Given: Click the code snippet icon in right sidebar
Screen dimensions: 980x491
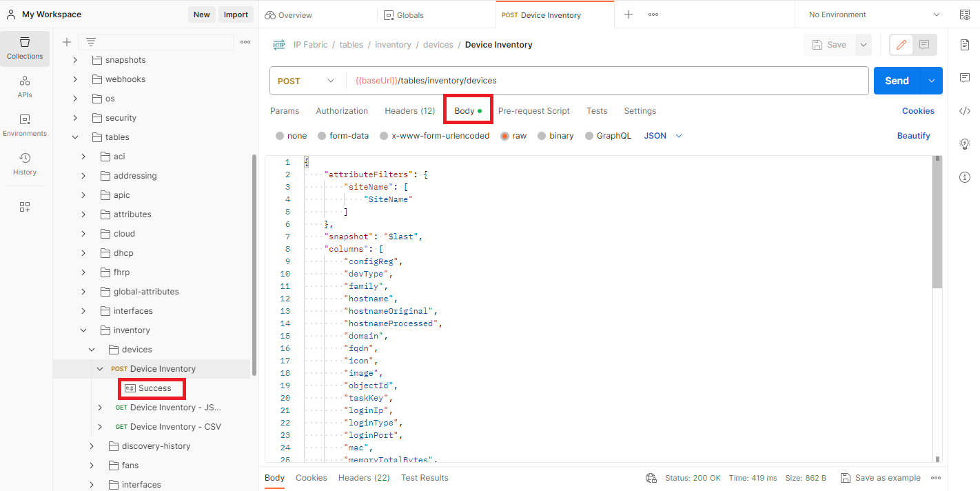Looking at the screenshot, I should pyautogui.click(x=965, y=111).
